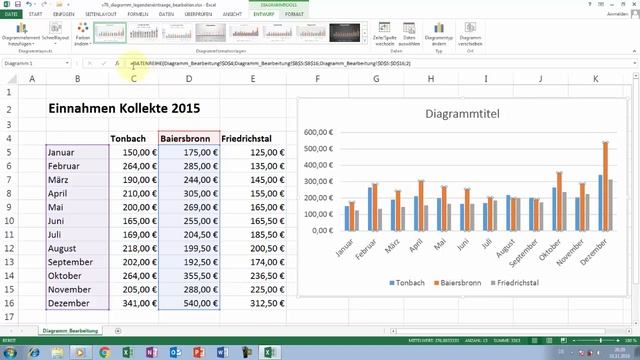Switch to the SEITENLAYOUT tab
640x360 pixels.
coord(101,14)
